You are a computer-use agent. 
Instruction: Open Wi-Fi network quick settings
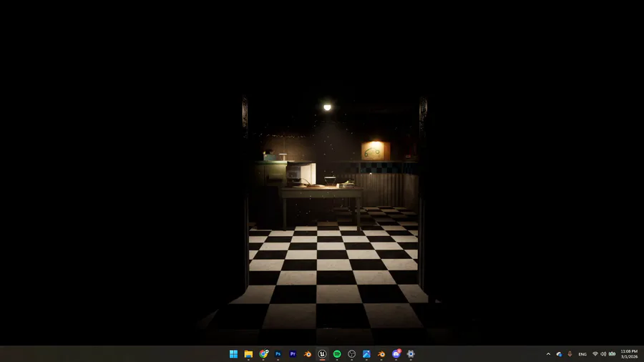tap(595, 354)
